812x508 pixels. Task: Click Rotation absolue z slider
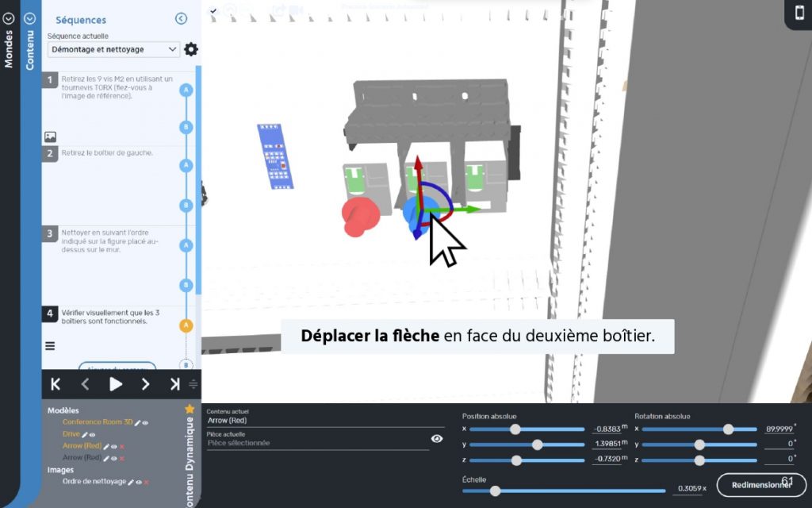pyautogui.click(x=699, y=460)
